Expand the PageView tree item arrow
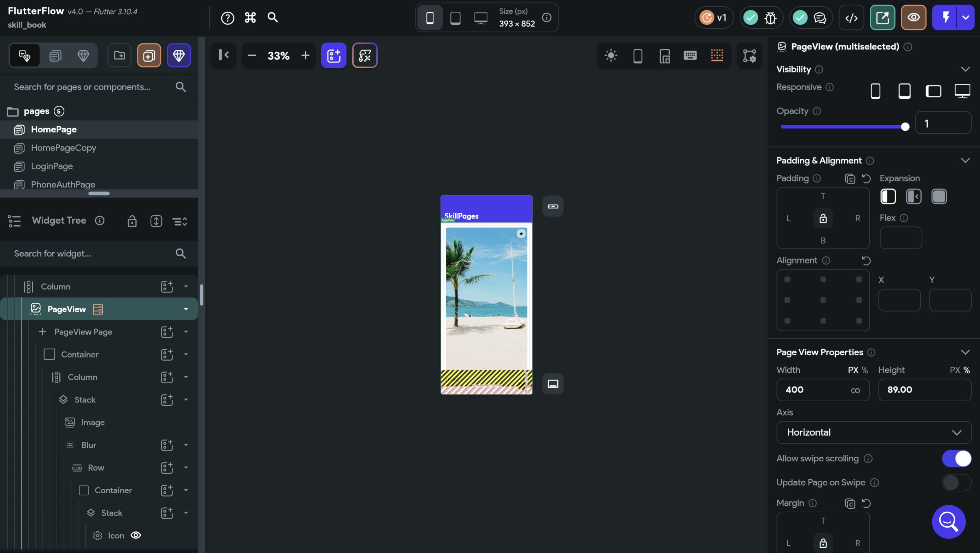Viewport: 980px width, 553px height. click(x=186, y=309)
